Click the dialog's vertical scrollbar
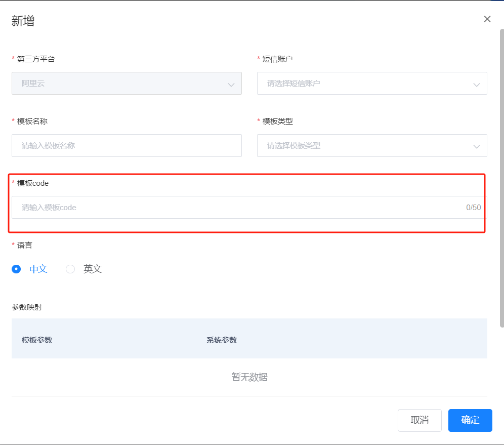This screenshot has height=445, width=504. coord(501,177)
